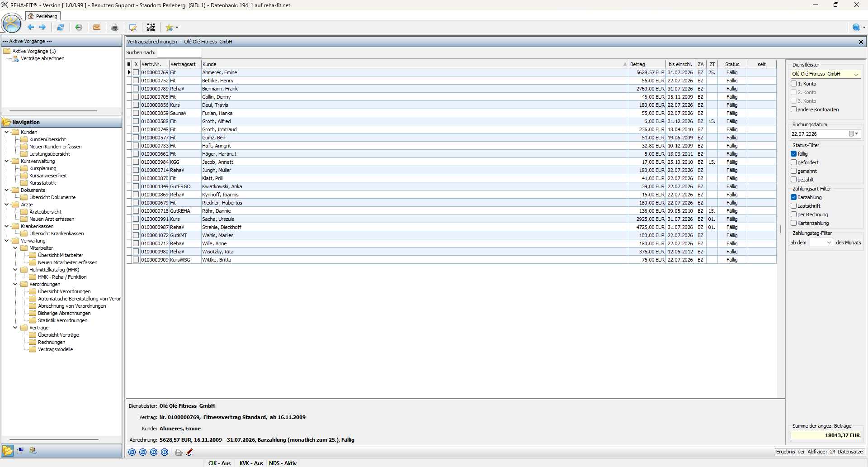
Task: Jump to last record button
Action: 165,452
